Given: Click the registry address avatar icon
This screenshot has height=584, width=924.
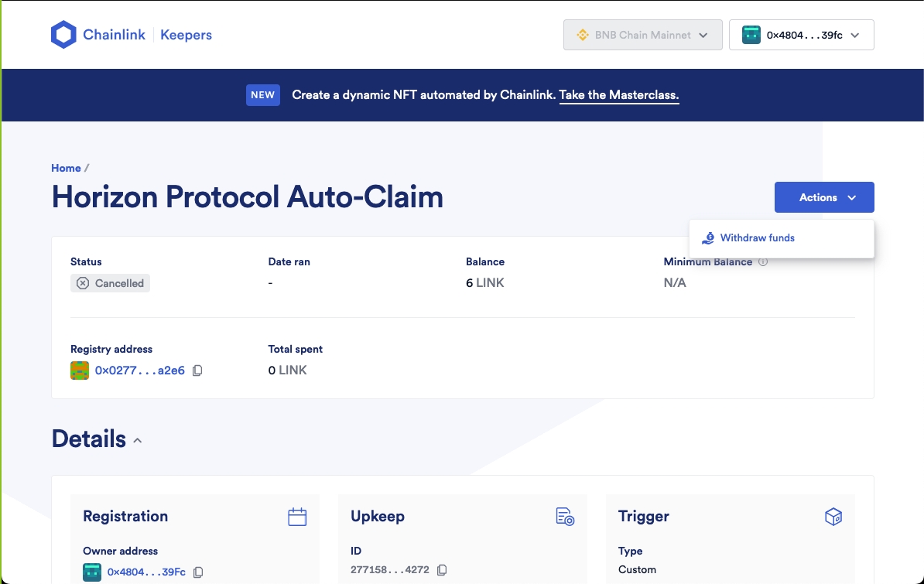Looking at the screenshot, I should [x=80, y=371].
